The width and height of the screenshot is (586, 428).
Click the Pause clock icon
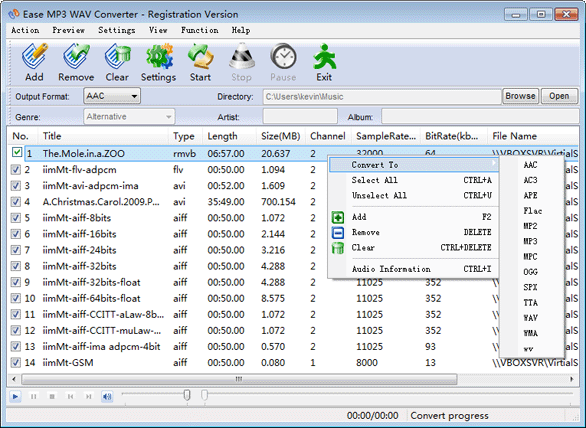click(x=283, y=57)
